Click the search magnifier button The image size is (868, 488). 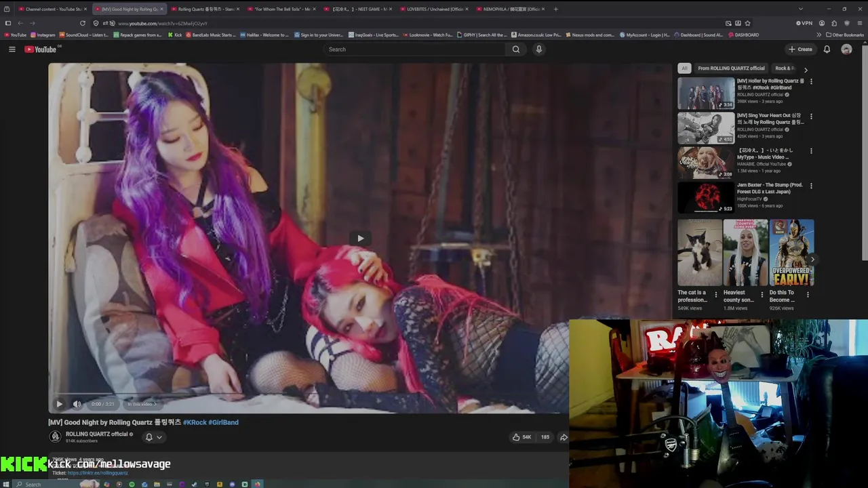click(x=516, y=49)
